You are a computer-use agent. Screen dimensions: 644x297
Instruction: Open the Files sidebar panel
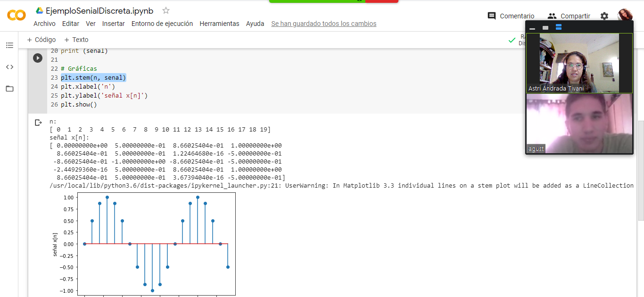click(9, 89)
